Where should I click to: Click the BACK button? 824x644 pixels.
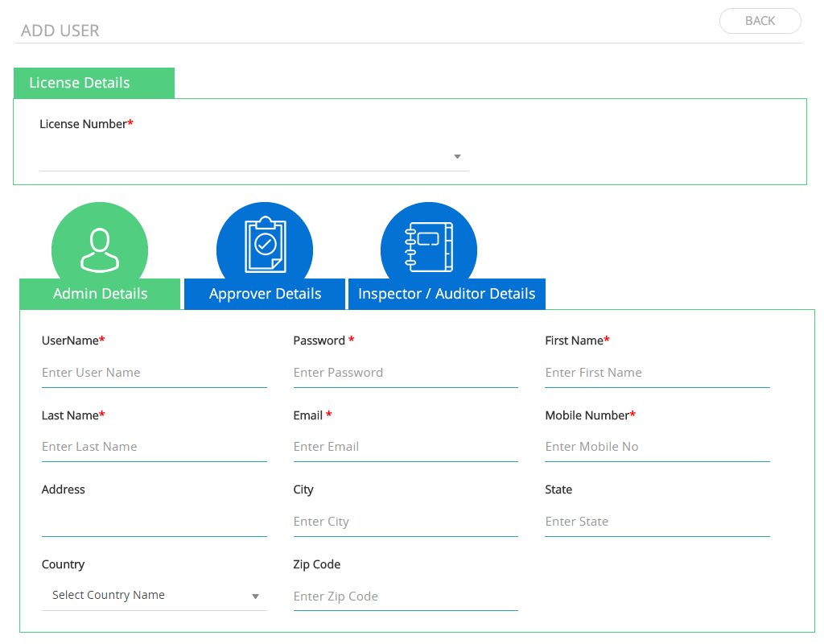[x=760, y=21]
